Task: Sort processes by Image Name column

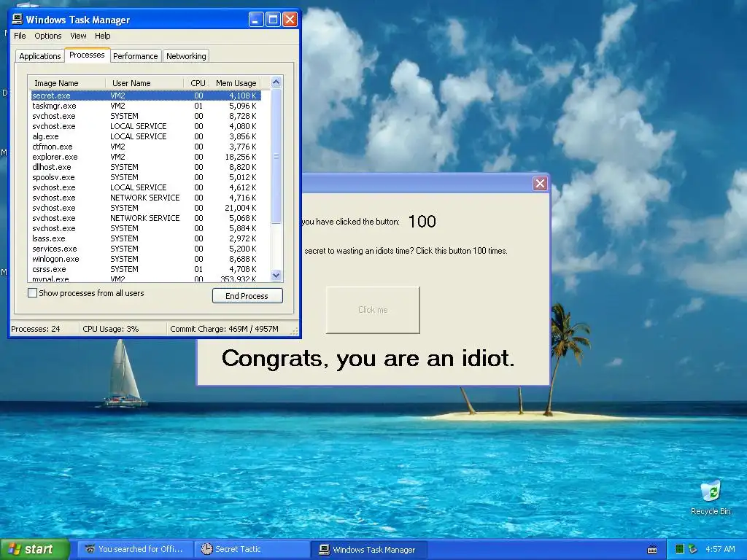Action: click(66, 83)
